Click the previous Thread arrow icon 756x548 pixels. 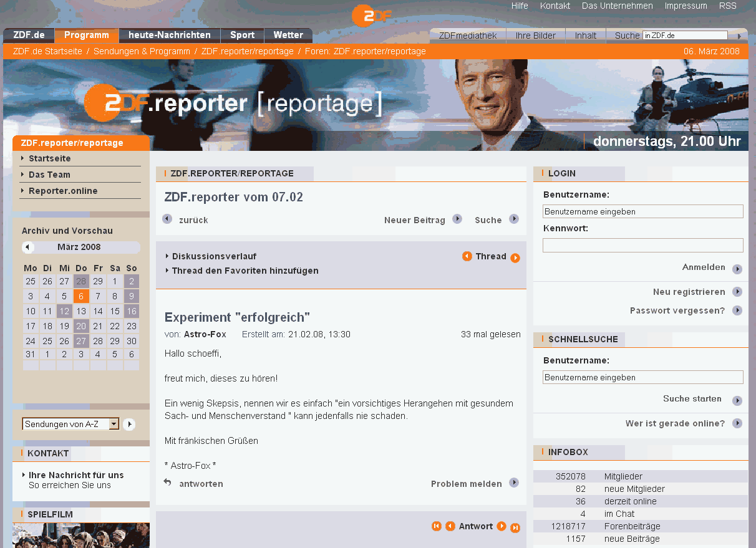(467, 256)
